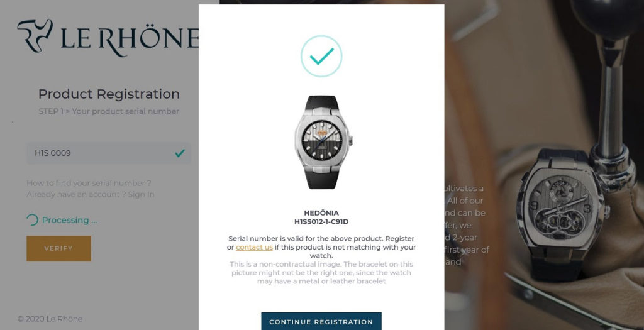This screenshot has height=330, width=644.
Task: Click the non-contractual image disclaimer text
Action: (321, 273)
